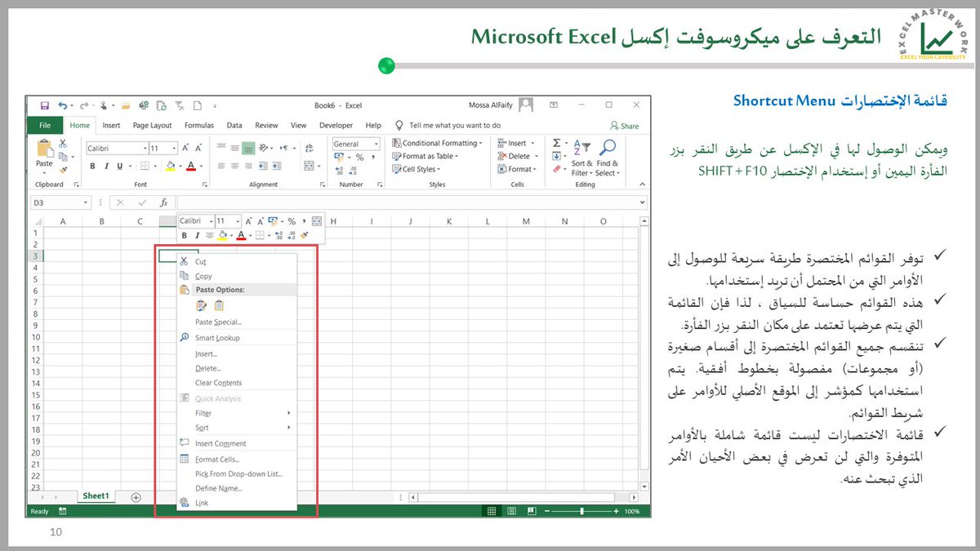This screenshot has width=980, height=551.
Task: Toggle Underline in the ribbon Font group
Action: coord(119,166)
